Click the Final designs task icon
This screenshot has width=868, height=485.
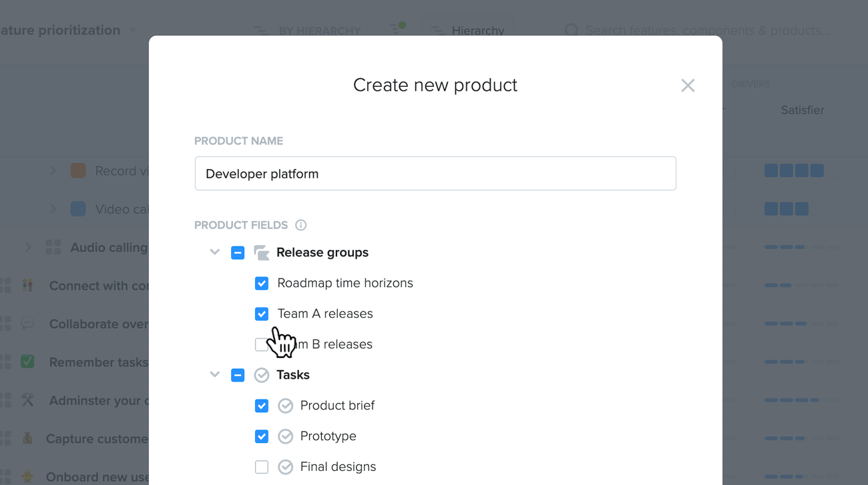click(286, 467)
